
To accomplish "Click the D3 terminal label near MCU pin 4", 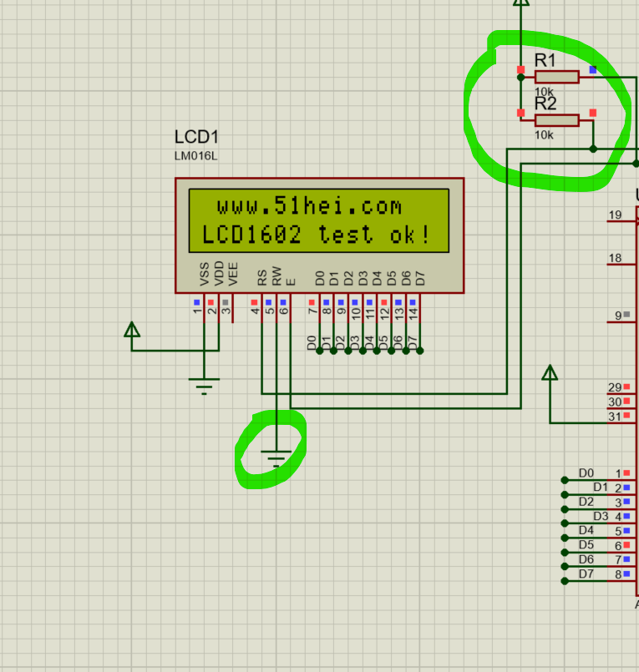I will pos(601,516).
